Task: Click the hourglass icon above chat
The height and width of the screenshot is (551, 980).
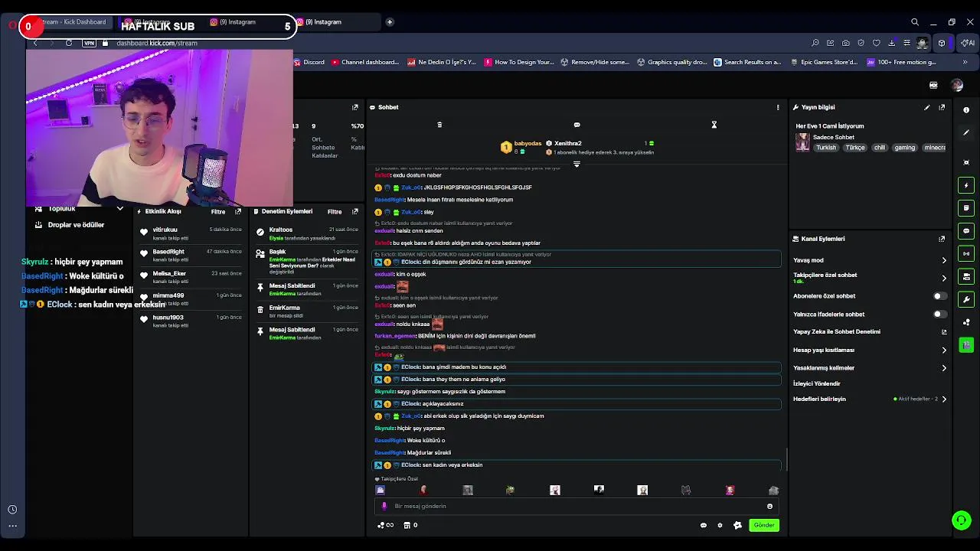Action: click(x=714, y=125)
